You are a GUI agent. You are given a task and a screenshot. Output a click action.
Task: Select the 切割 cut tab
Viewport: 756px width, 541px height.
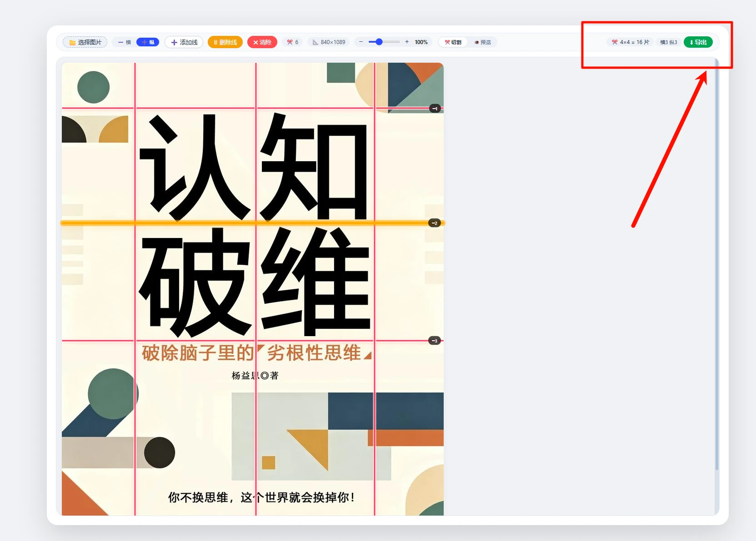(x=453, y=42)
